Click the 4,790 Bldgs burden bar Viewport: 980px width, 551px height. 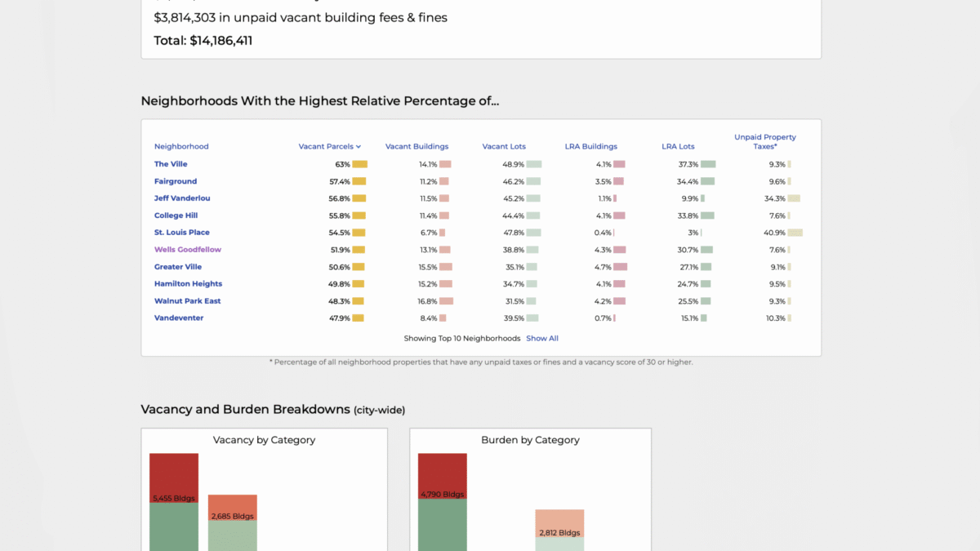click(x=443, y=477)
